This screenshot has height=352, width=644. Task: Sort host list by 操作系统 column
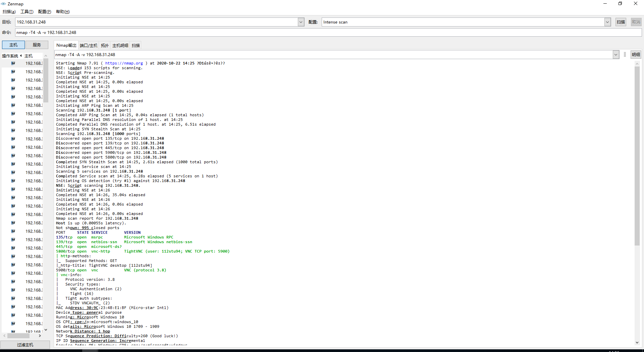point(12,56)
